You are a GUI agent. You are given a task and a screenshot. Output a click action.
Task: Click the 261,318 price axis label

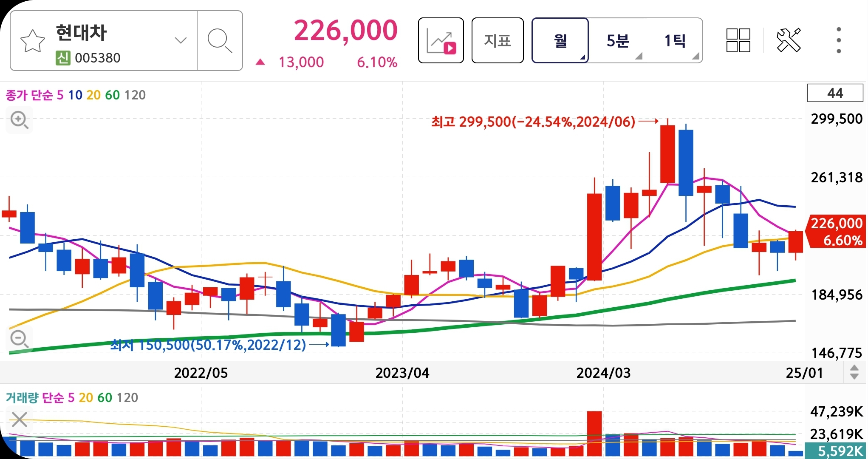click(837, 177)
